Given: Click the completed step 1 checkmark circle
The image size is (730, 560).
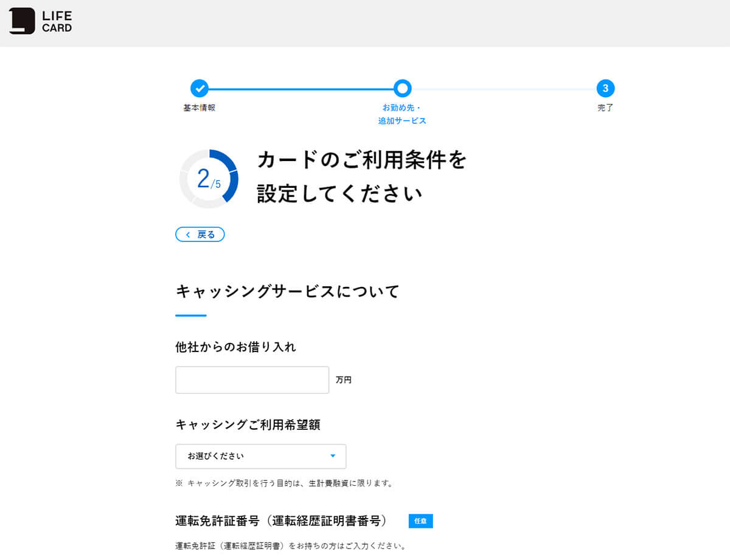Looking at the screenshot, I should (x=200, y=88).
